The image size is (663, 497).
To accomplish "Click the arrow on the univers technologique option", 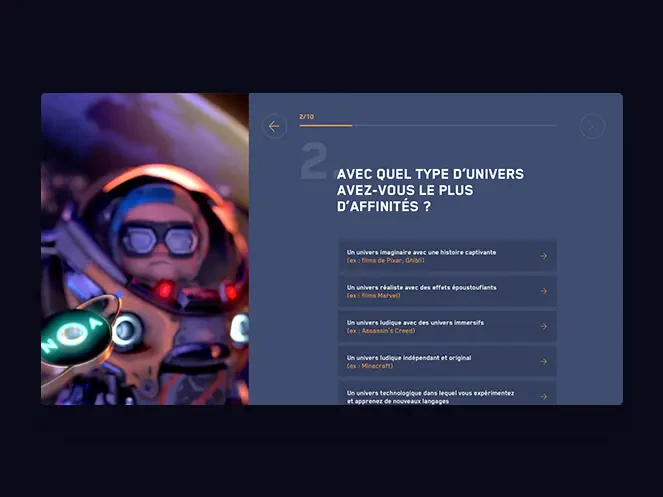I will tap(543, 396).
